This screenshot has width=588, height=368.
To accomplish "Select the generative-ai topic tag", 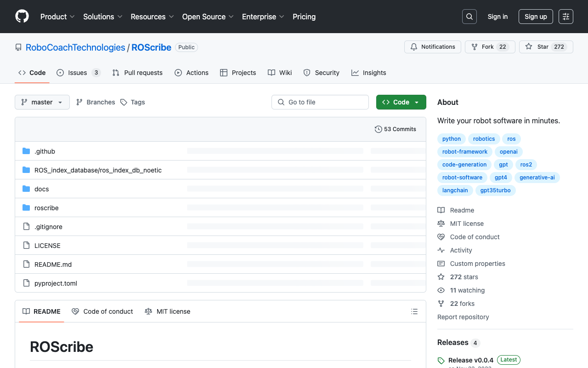I will tap(537, 178).
